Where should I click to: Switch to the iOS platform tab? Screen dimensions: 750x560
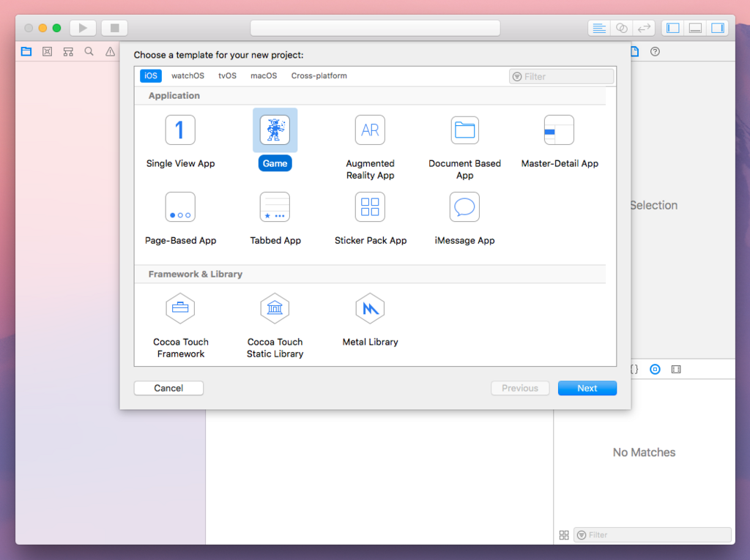click(151, 75)
